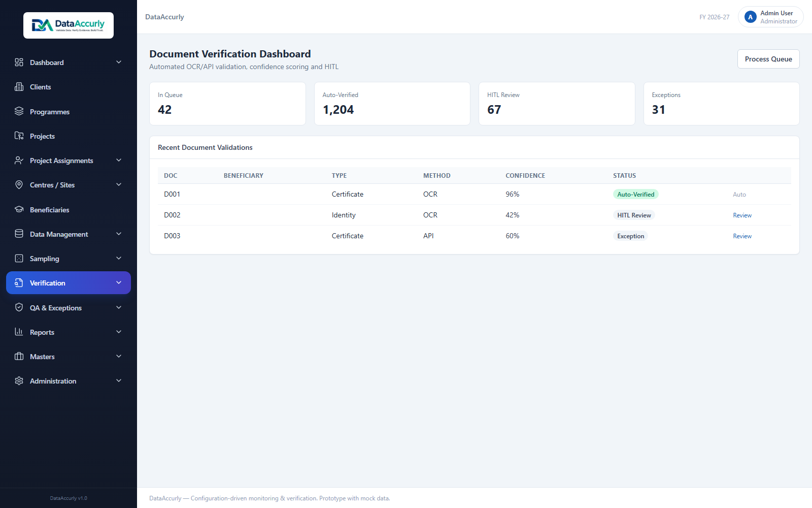Screen dimensions: 812x508
Task: Click Review link for D003
Action: coord(742,236)
